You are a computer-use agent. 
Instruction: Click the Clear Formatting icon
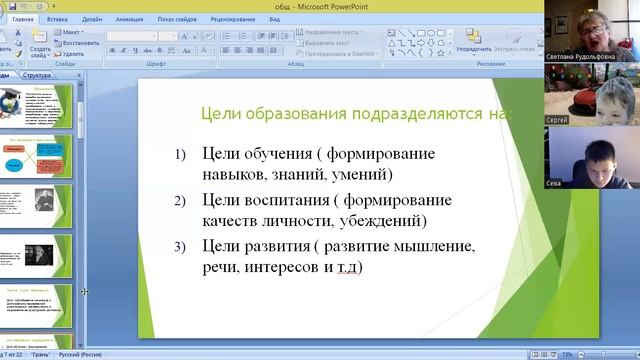(209, 36)
